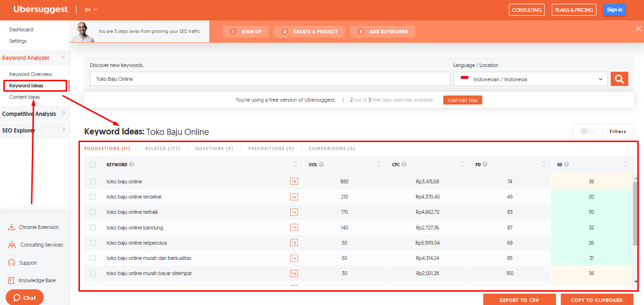Image resolution: width=644 pixels, height=305 pixels.
Task: Check the 'toko baju online terbaik' checkbox
Action: 93,212
